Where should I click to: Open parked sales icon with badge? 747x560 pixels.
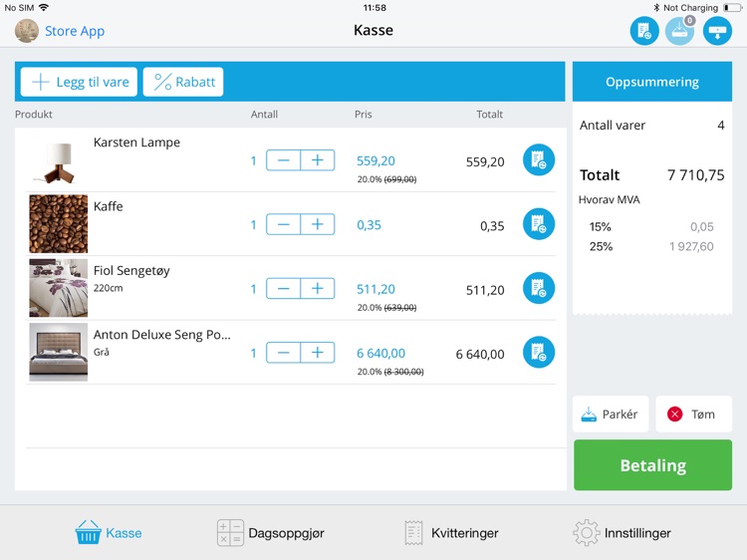[680, 31]
